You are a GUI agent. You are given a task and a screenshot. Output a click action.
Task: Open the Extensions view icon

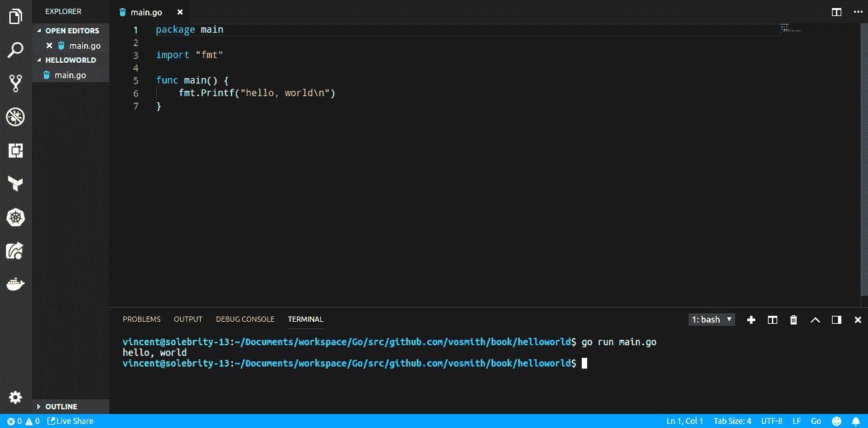15,150
